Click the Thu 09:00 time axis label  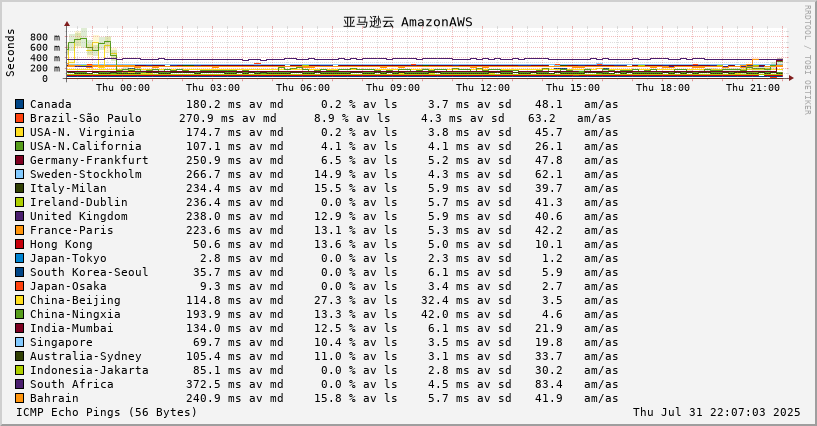pyautogui.click(x=393, y=87)
